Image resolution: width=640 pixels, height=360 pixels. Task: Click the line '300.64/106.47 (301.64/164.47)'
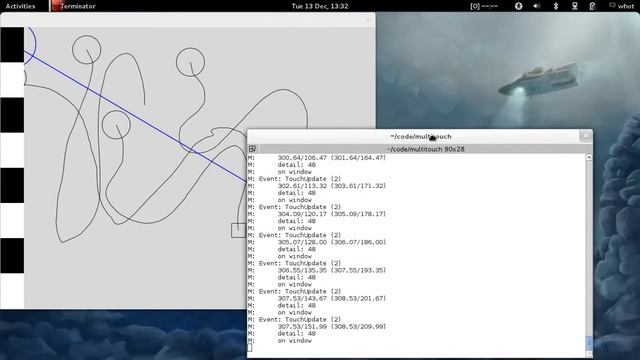(x=331, y=158)
